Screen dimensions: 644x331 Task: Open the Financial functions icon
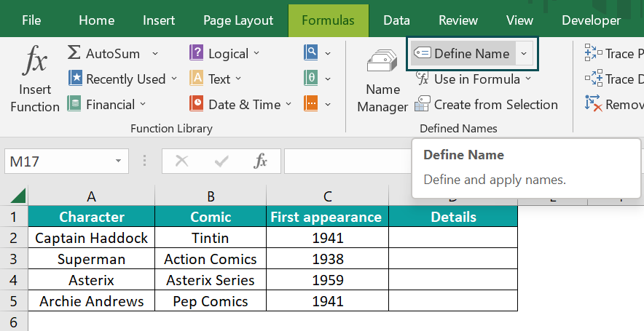pos(74,104)
